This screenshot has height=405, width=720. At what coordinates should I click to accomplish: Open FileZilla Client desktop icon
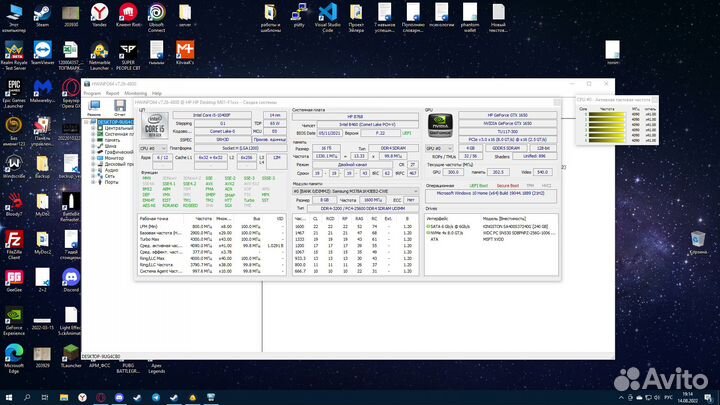tap(14, 245)
